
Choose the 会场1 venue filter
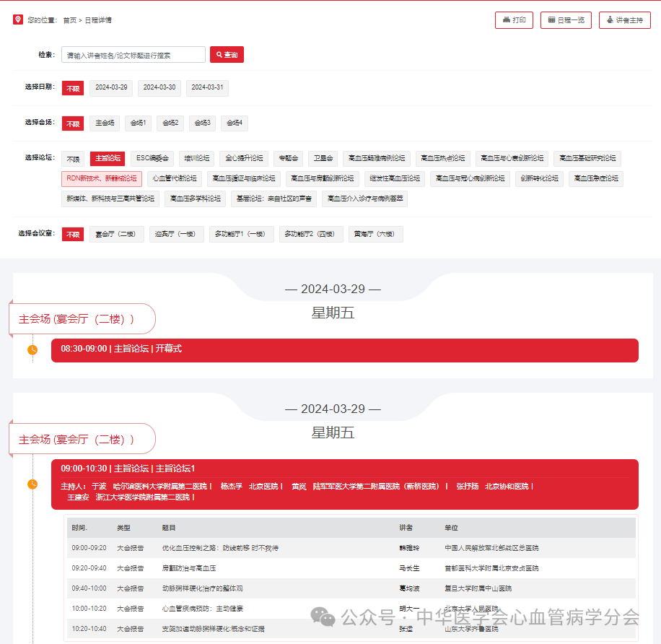pos(138,123)
